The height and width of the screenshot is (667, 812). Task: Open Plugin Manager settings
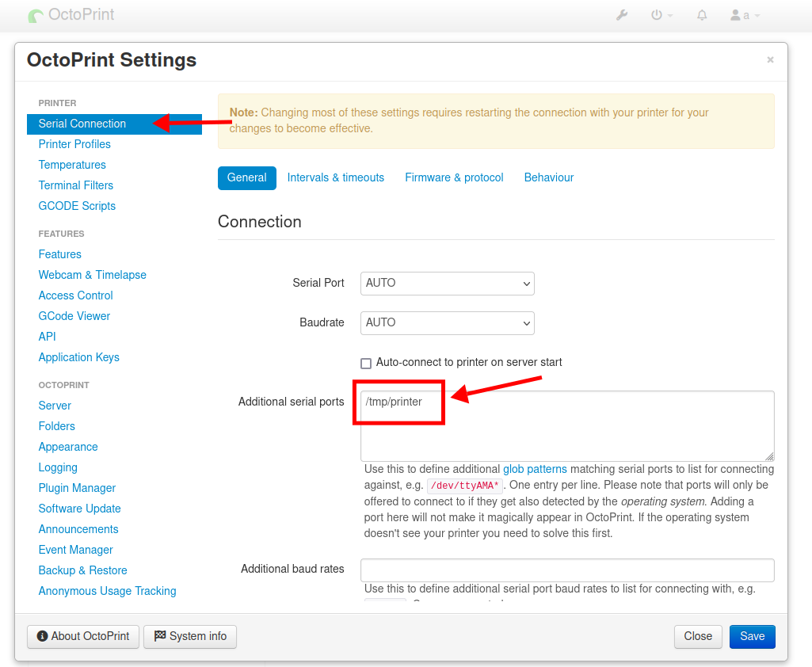pyautogui.click(x=77, y=488)
